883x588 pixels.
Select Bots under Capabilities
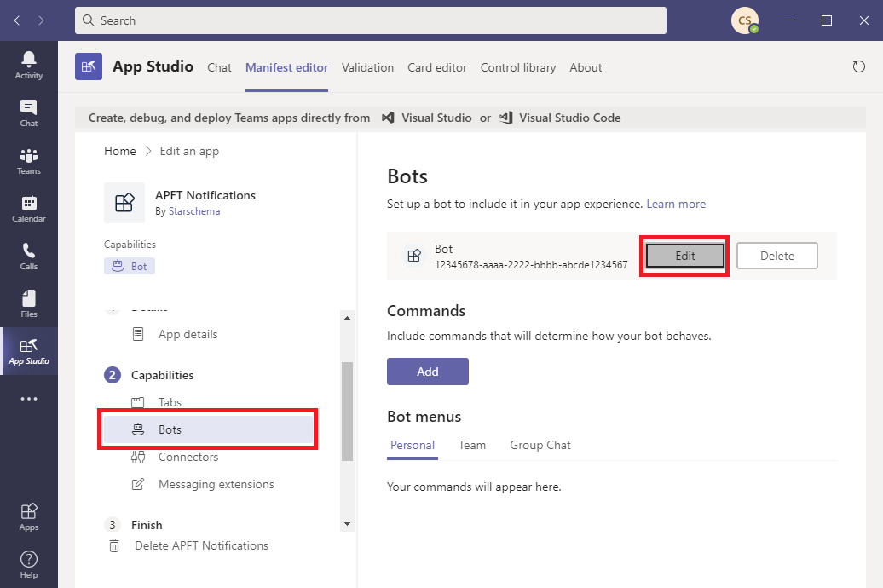click(x=208, y=429)
